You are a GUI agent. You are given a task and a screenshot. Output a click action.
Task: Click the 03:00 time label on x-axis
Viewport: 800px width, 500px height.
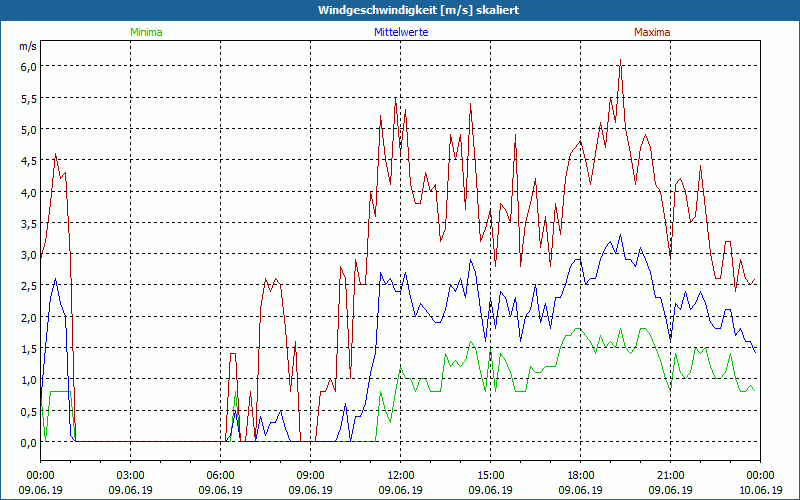(131, 476)
